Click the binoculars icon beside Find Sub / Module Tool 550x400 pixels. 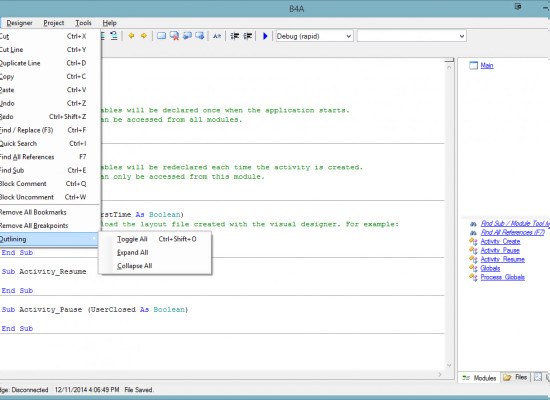pyautogui.click(x=473, y=224)
